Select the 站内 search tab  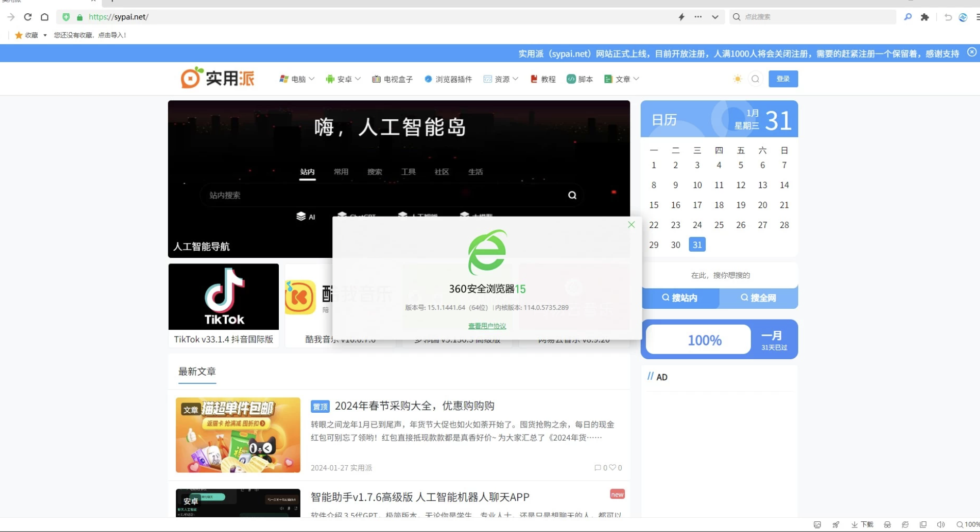point(307,172)
